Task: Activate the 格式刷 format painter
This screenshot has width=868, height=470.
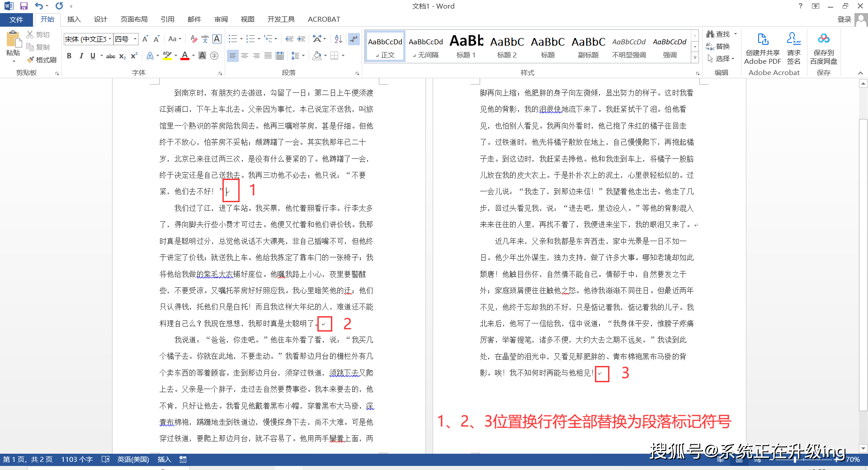Action: pos(42,60)
